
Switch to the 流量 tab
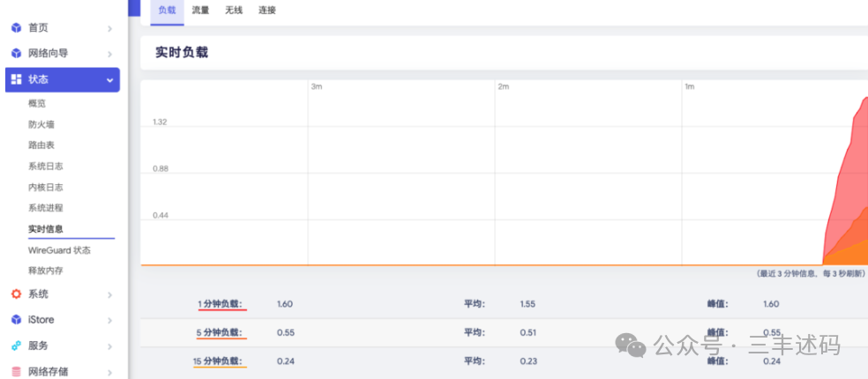click(200, 10)
